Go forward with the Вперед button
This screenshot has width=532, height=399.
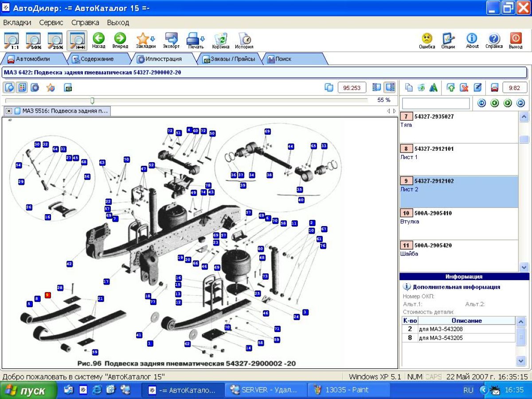120,40
